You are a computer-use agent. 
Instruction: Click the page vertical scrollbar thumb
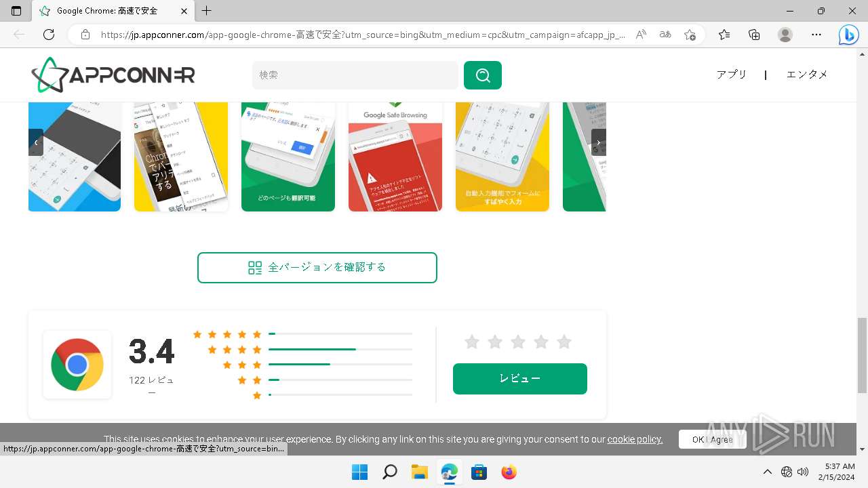click(862, 355)
